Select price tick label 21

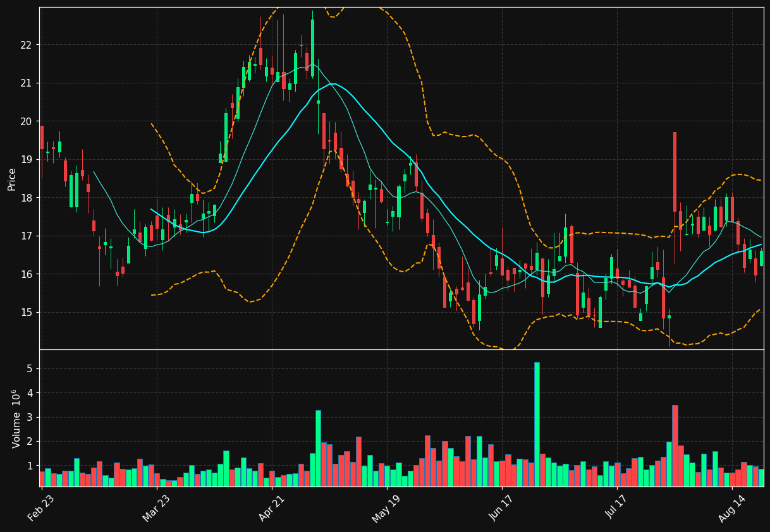coord(26,83)
